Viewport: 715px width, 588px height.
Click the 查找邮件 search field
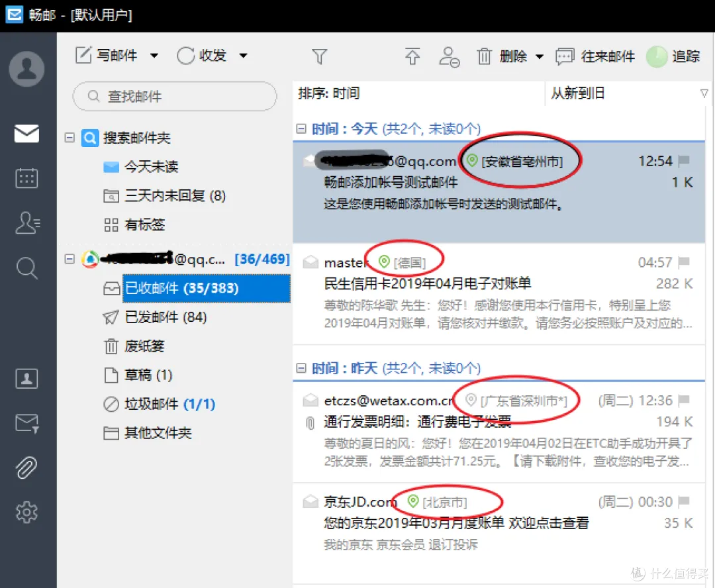point(175,96)
